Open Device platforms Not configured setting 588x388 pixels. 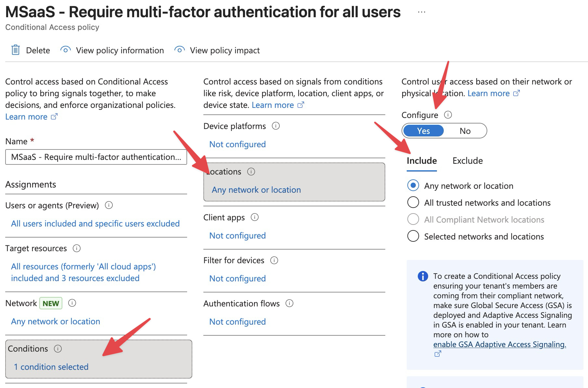(x=237, y=144)
